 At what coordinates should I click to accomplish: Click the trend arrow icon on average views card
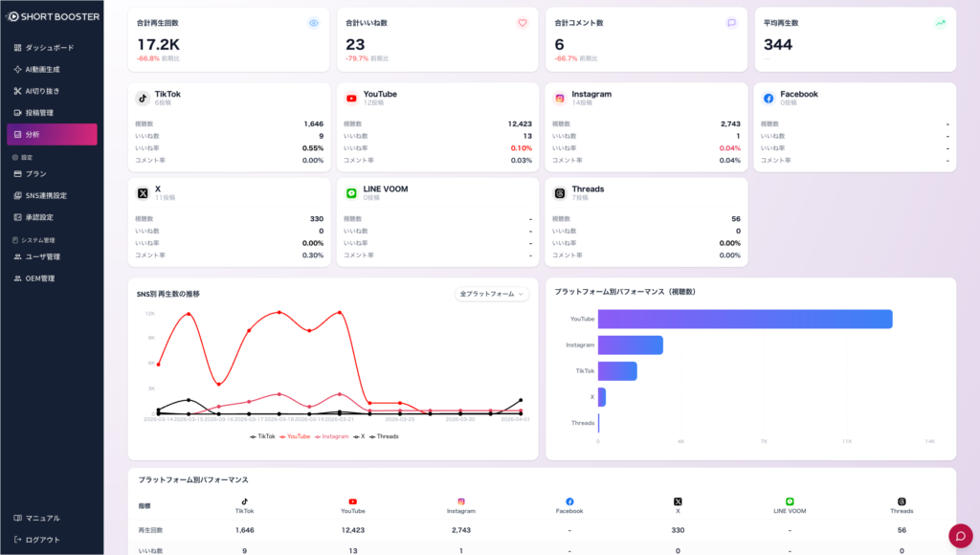click(x=940, y=23)
